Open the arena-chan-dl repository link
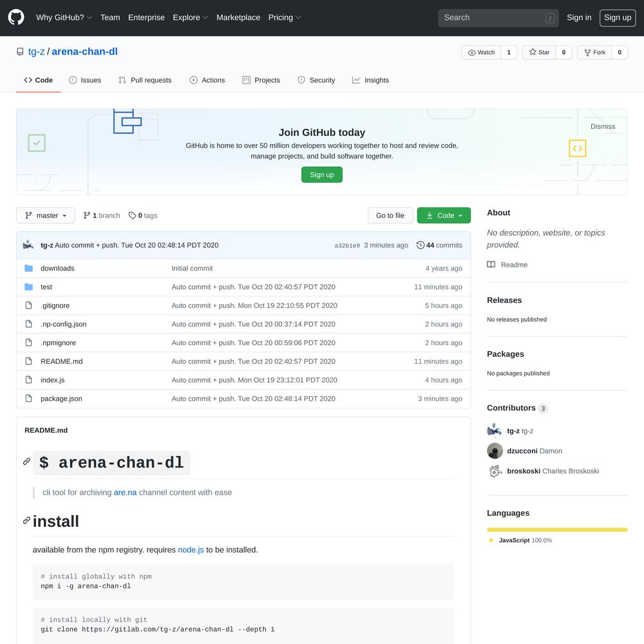644x644 pixels. tap(84, 52)
